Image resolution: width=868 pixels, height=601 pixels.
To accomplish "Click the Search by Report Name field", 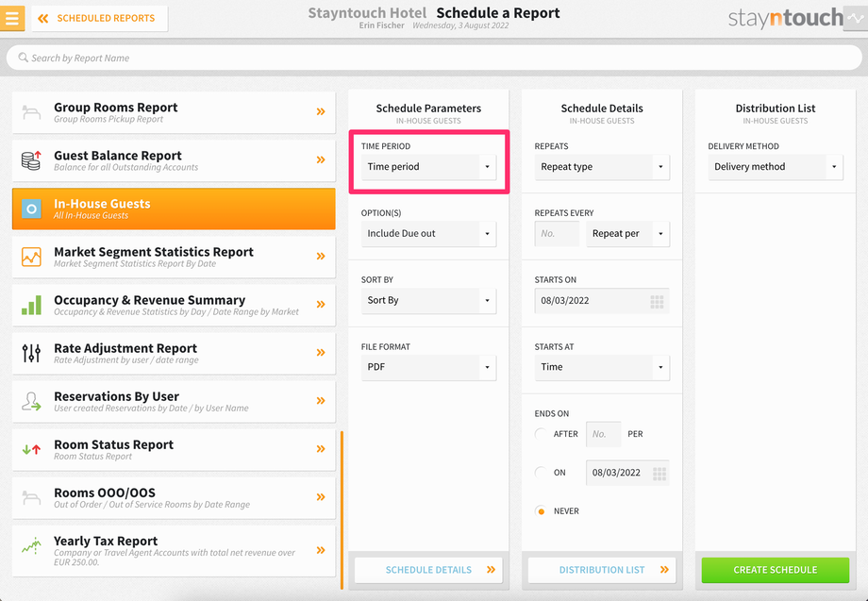I will pyautogui.click(x=434, y=58).
